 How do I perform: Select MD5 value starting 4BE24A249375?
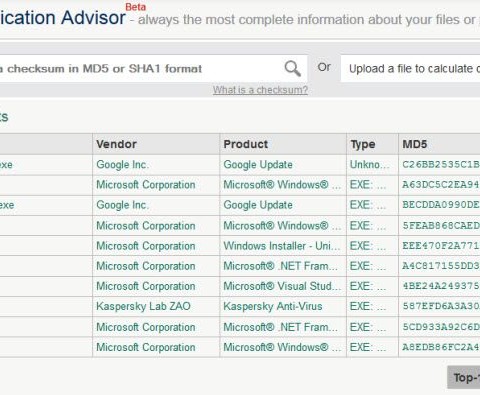pyautogui.click(x=441, y=286)
